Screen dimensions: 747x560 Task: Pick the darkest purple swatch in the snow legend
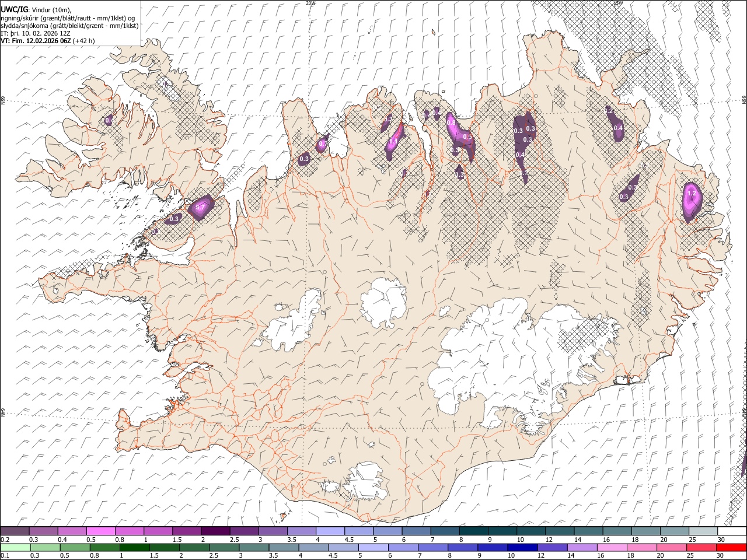[x=215, y=531]
